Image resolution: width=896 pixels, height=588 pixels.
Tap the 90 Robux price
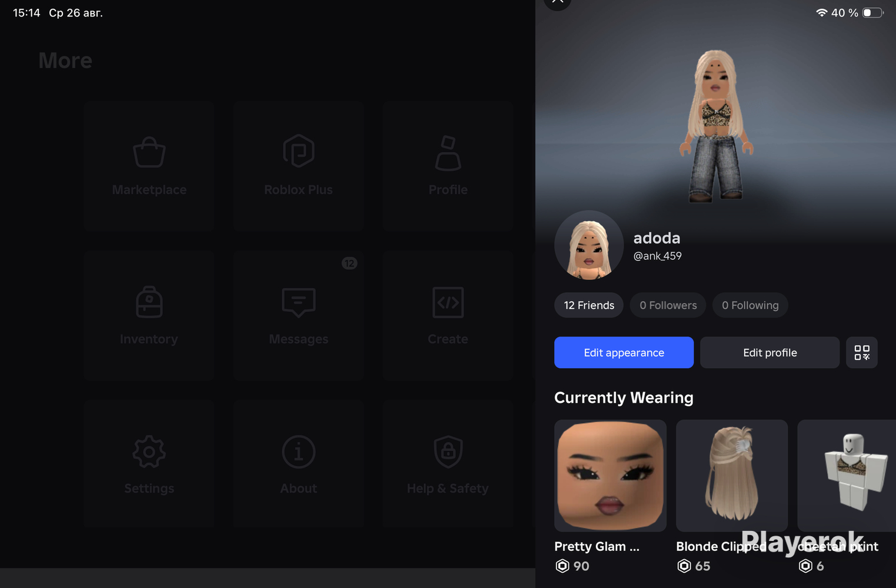point(581,566)
